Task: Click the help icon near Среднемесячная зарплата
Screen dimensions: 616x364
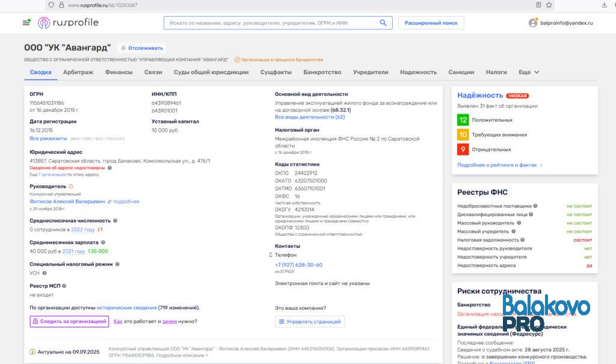Action: click(103, 242)
